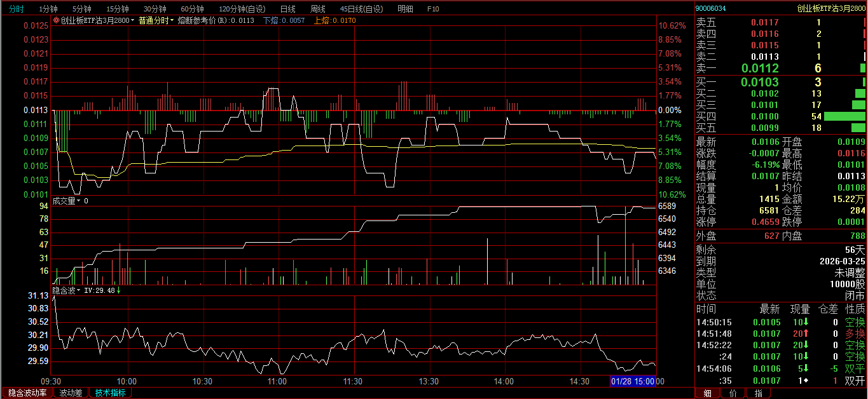Open the 指 index tab at bottom right

click(x=758, y=393)
